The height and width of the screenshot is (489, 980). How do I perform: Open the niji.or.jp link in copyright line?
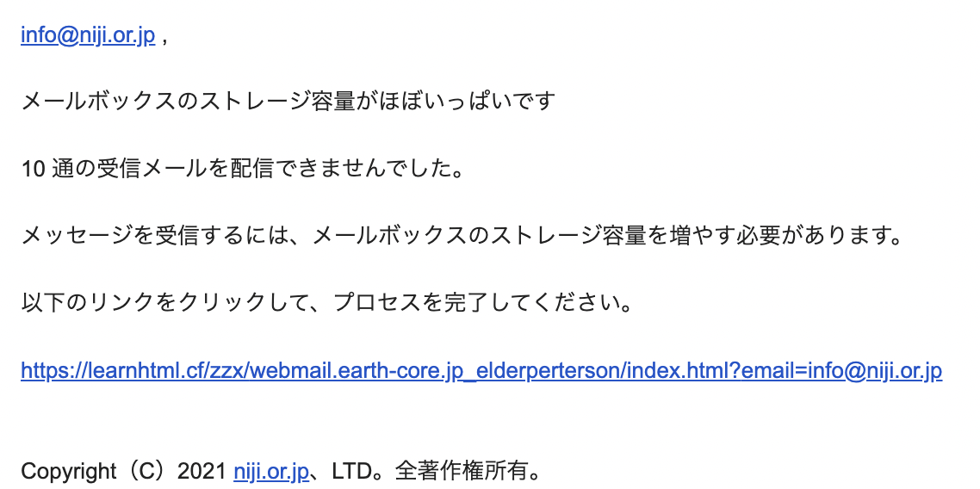click(271, 471)
